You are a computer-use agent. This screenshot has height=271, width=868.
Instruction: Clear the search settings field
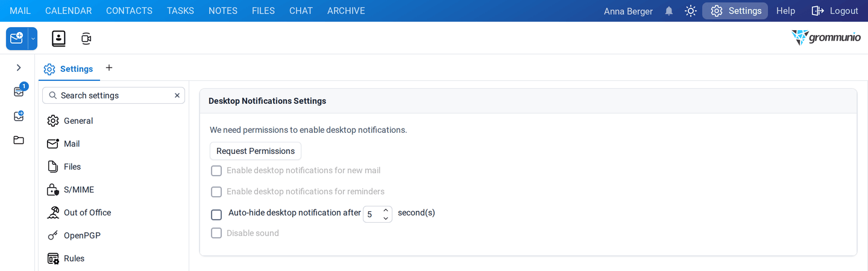click(x=177, y=95)
